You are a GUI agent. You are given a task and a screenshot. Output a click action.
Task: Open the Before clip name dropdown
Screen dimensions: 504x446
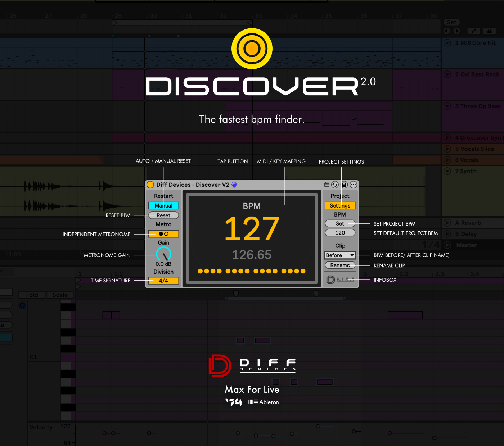point(340,255)
